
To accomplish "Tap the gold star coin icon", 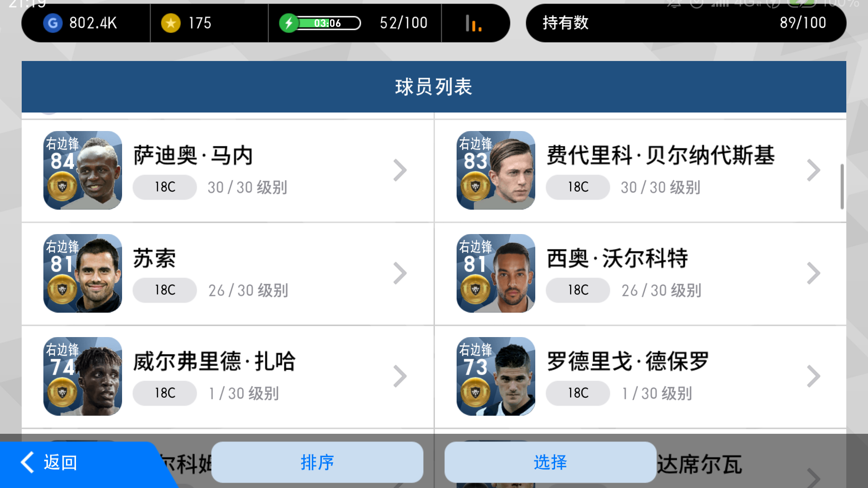I will point(171,23).
